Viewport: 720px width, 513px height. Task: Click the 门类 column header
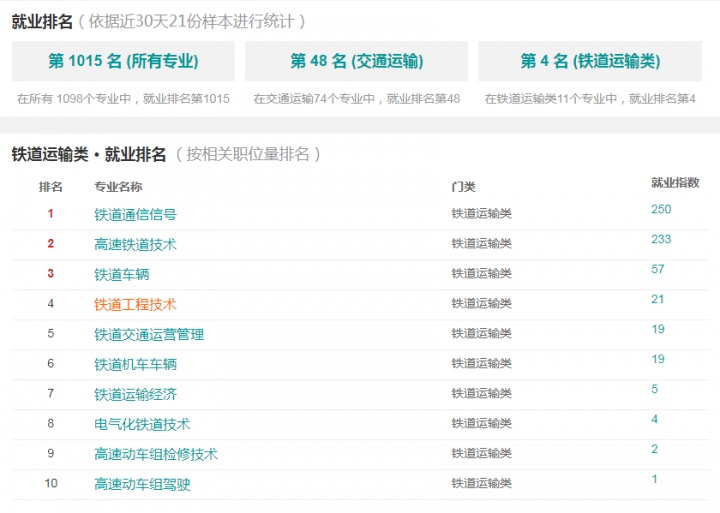click(463, 187)
